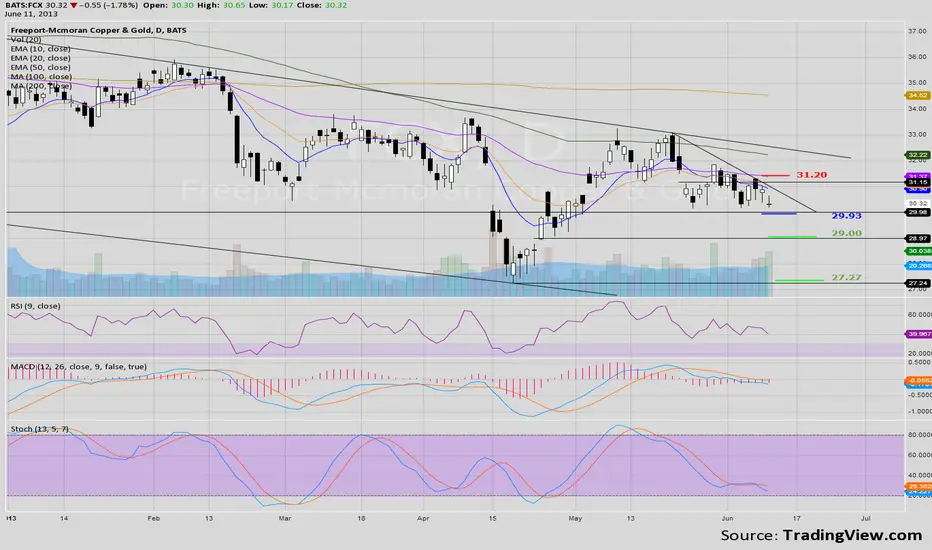Image resolution: width=932 pixels, height=550 pixels.
Task: Click the 18 date label on the time axis
Action: click(361, 518)
